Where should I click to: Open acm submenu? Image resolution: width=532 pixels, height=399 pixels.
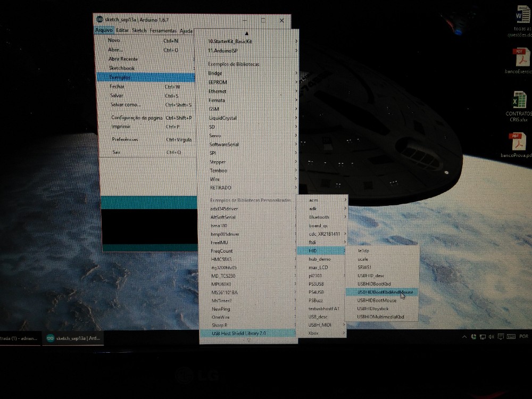point(322,200)
